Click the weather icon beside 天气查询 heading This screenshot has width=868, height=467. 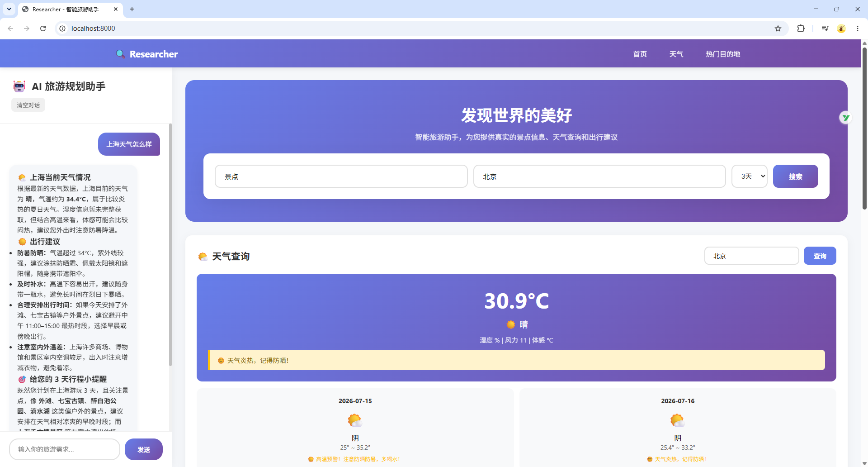(x=203, y=257)
